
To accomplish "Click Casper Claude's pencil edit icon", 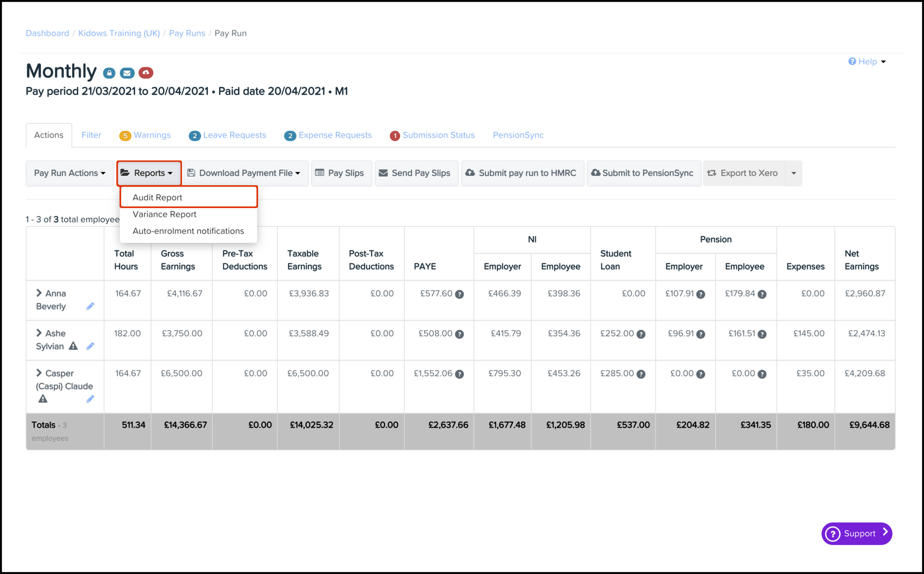I will click(x=90, y=399).
